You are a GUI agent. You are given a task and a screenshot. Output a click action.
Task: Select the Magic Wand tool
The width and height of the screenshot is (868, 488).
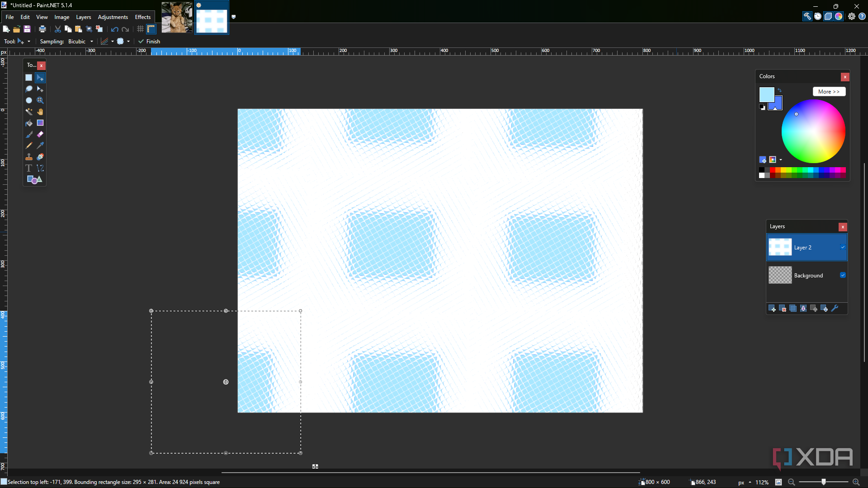click(x=29, y=112)
